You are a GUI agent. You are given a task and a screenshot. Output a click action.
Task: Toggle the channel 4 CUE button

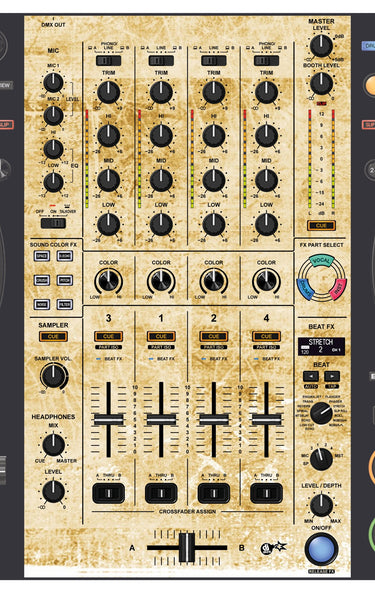click(x=266, y=336)
